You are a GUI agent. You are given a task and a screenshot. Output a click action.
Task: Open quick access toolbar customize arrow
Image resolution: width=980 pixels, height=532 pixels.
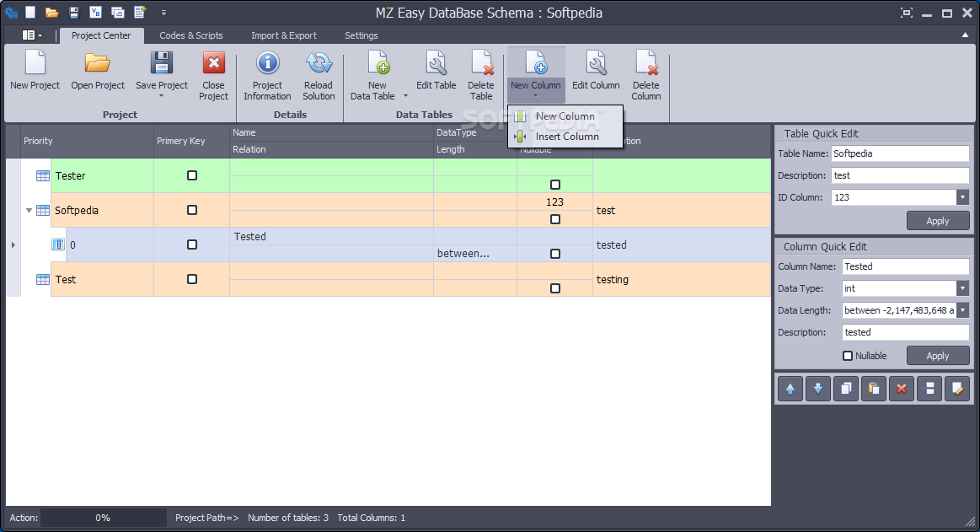163,12
